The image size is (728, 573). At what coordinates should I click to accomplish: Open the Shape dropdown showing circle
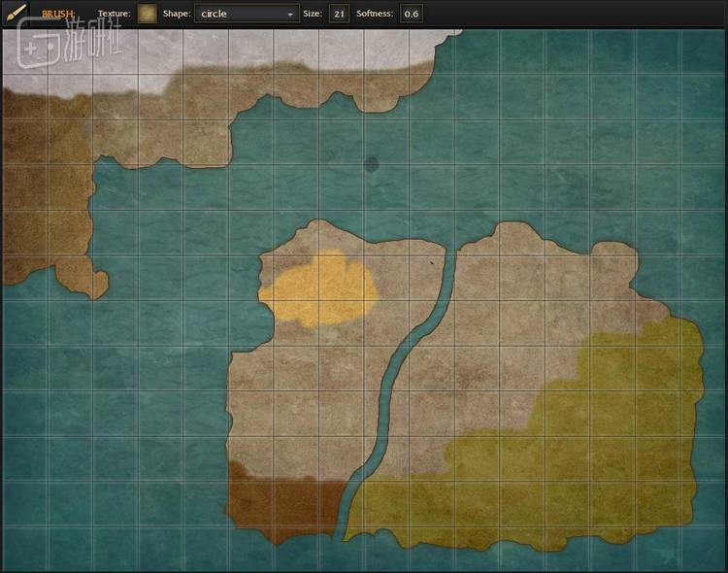(x=247, y=15)
